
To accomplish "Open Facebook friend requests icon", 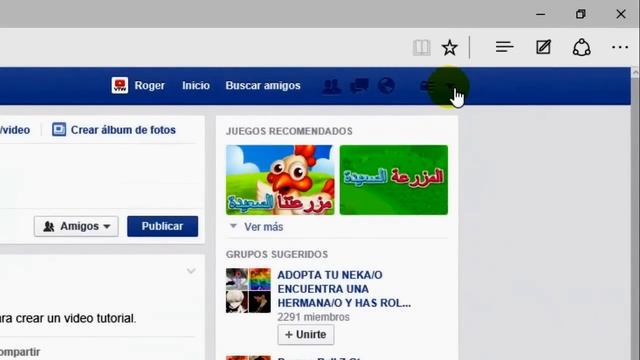I will coord(331,86).
